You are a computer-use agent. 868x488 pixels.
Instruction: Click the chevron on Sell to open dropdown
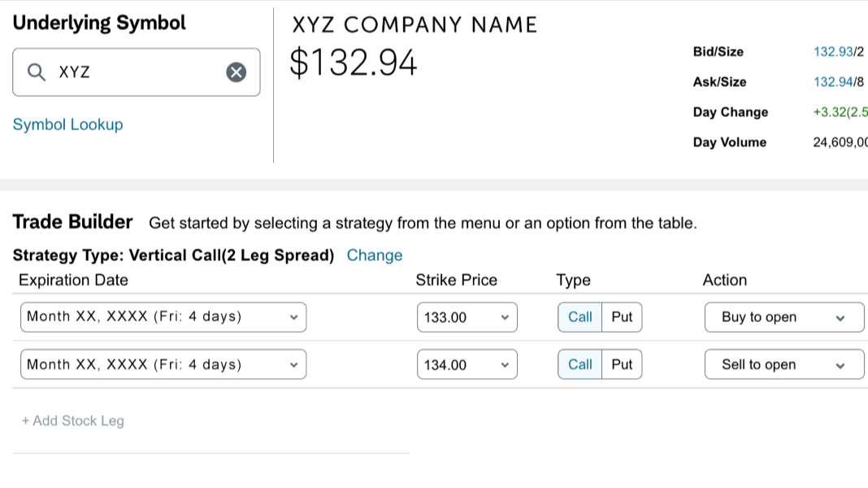point(841,364)
